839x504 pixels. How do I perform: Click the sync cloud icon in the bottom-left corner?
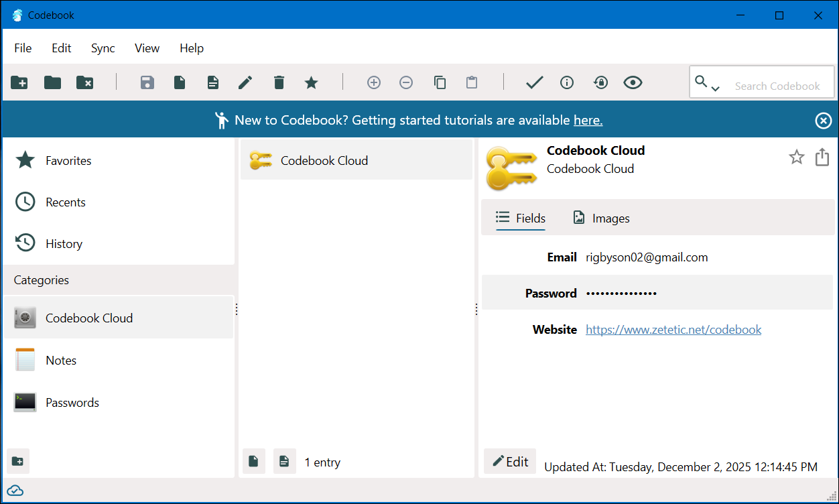(15, 490)
